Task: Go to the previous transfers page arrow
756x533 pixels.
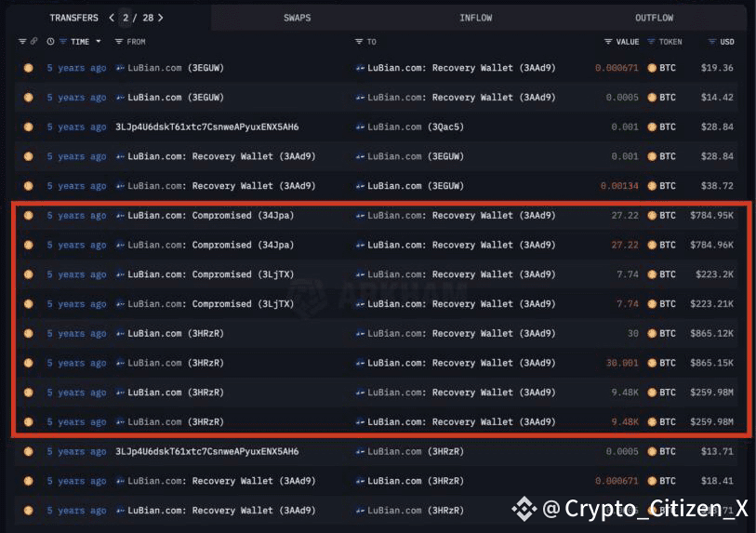Action: pyautogui.click(x=112, y=18)
